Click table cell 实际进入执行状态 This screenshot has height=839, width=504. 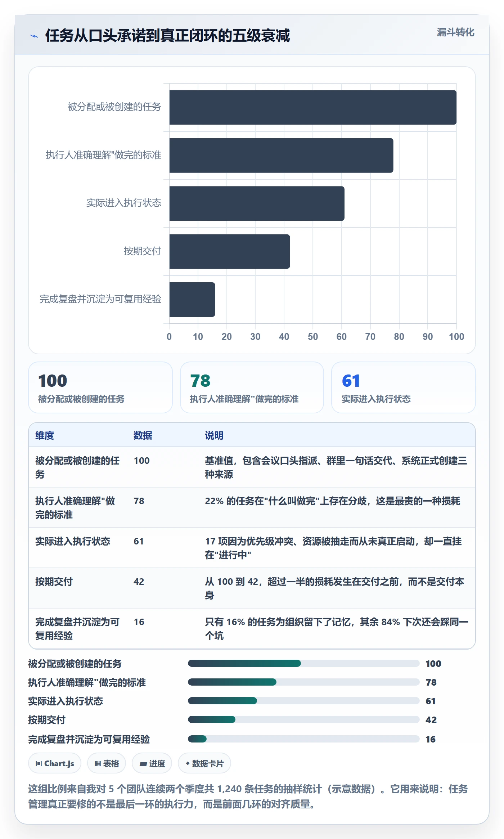point(73,541)
